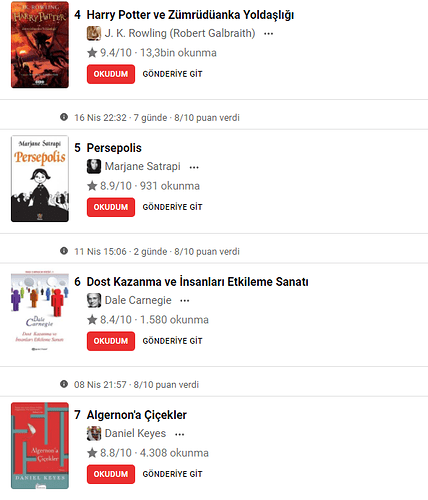Viewport: 428px width, 500px height.
Task: Click Daniel Keyes author avatar icon
Action: (94, 433)
